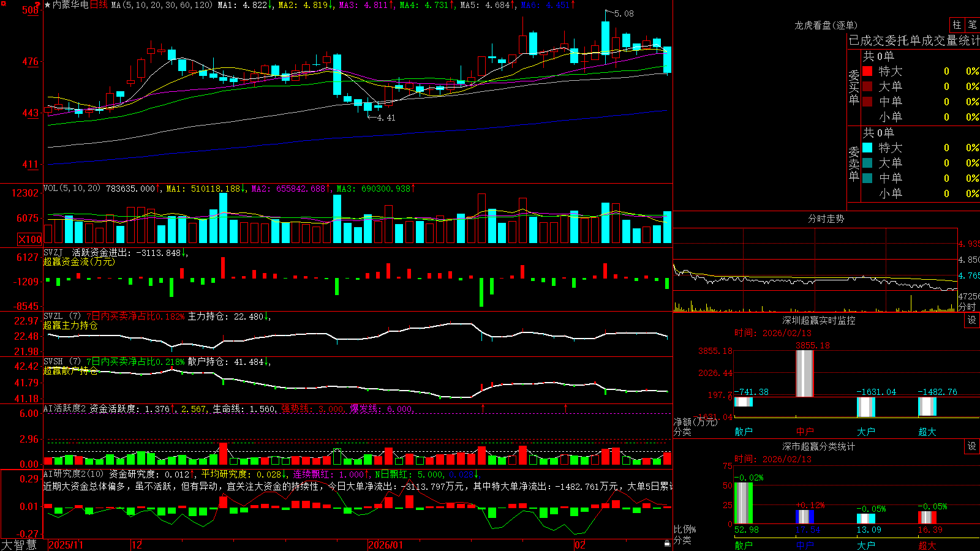Click the 分时走势 panel title
Viewport: 980px width, 551px height.
coord(826,219)
